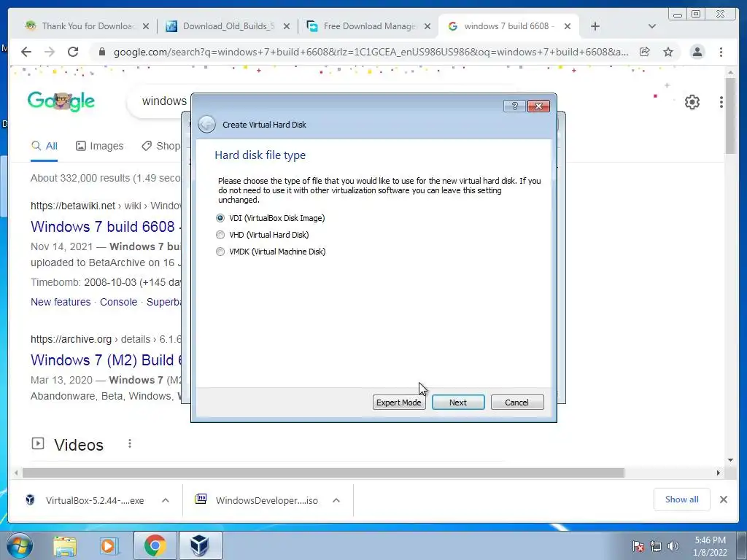Screen dimensions: 747x560
Task: Click the Chrome address bar URL
Action: pos(371,52)
